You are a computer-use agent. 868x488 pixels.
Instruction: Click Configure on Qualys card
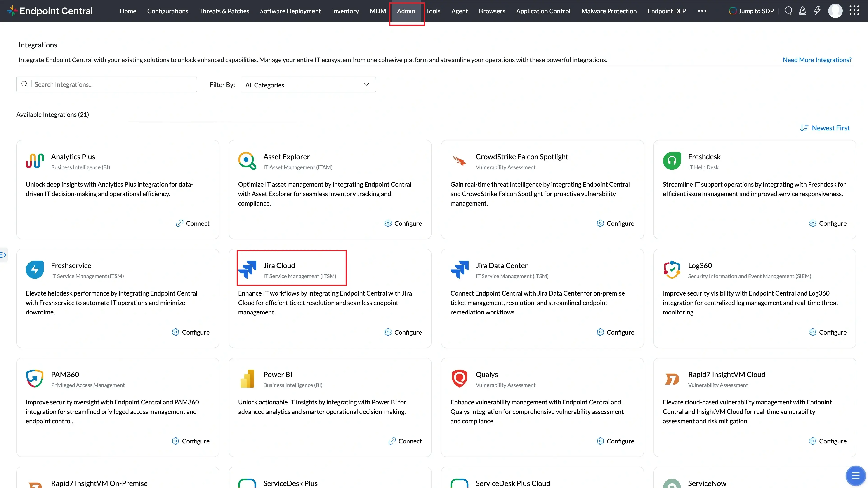tap(615, 441)
